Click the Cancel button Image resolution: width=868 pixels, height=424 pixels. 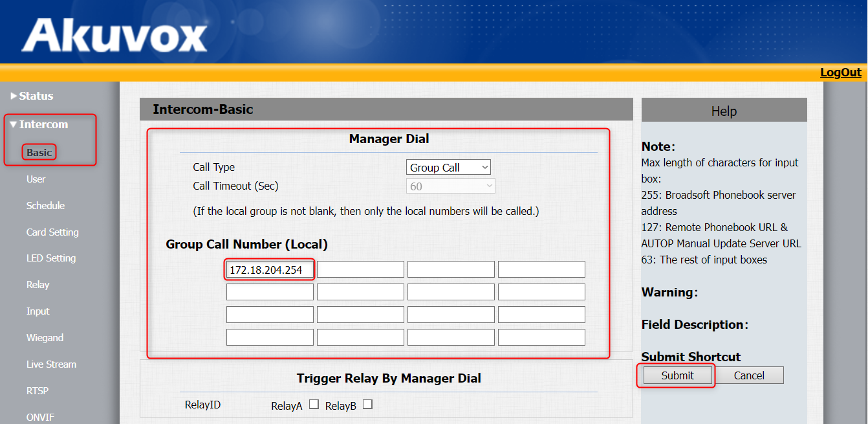(749, 375)
